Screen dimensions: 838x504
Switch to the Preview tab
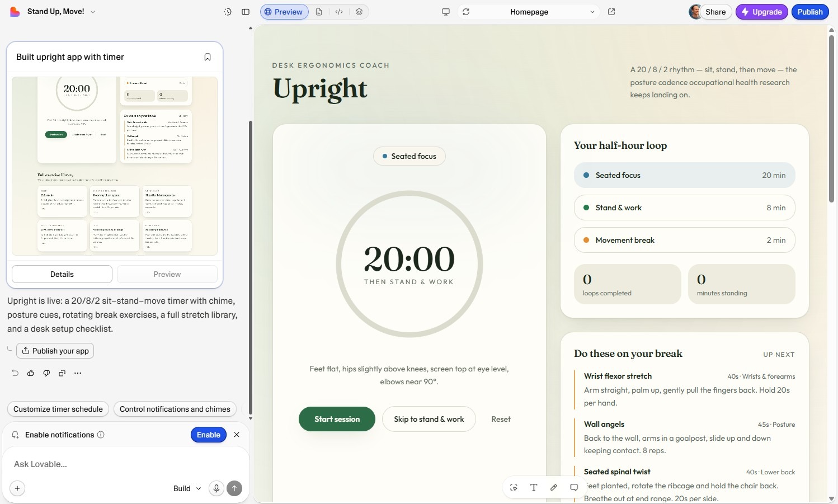click(284, 12)
